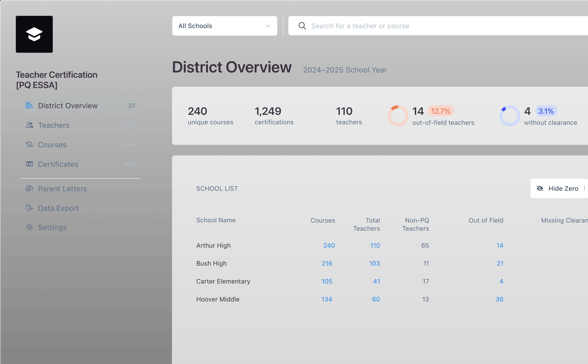Click the Certificates card icon

click(x=29, y=164)
